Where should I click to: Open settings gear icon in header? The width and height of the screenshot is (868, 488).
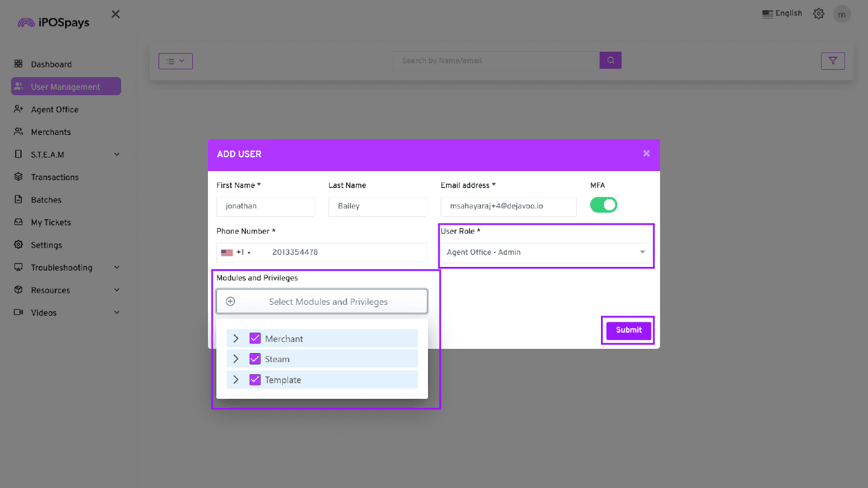818,14
